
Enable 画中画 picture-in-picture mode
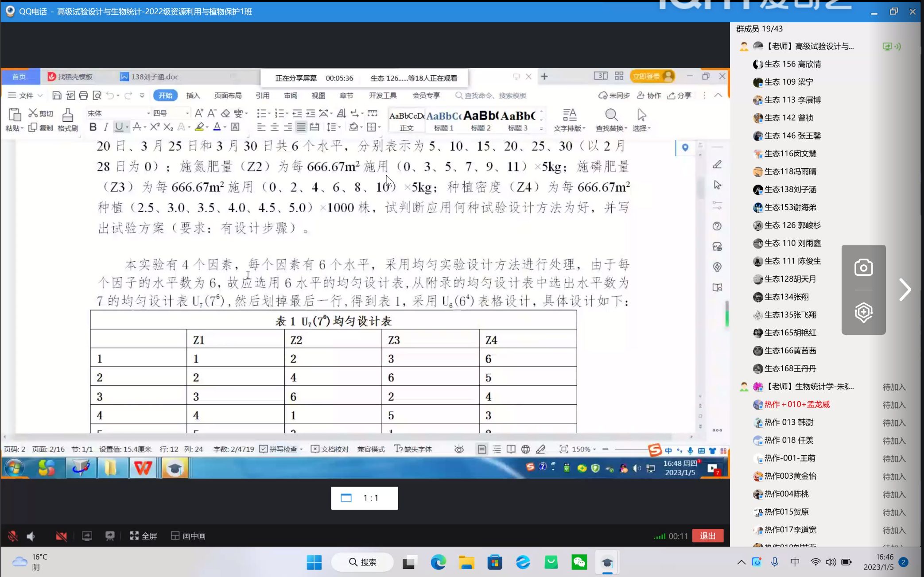(x=188, y=536)
